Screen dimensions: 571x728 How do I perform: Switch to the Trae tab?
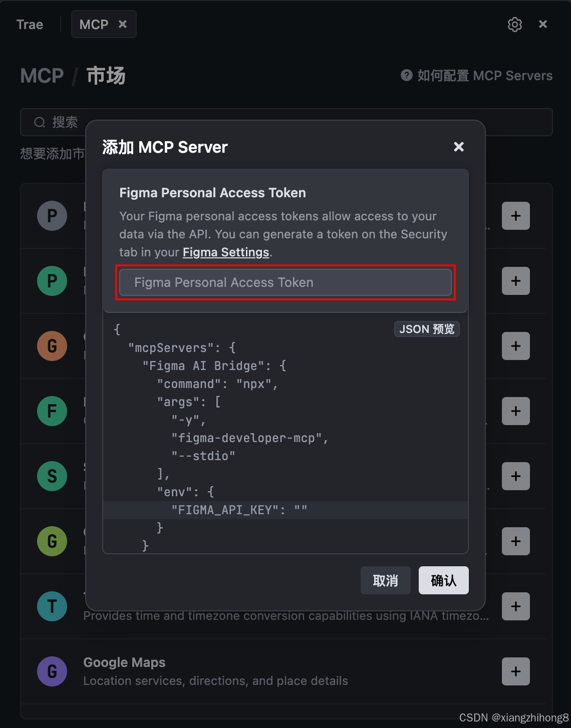point(30,25)
